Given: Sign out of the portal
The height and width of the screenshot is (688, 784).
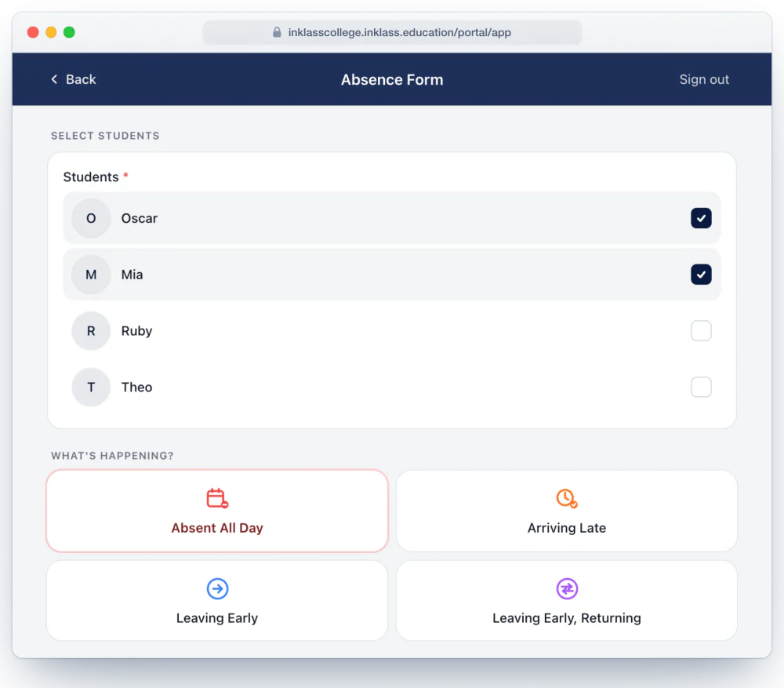Looking at the screenshot, I should pyautogui.click(x=704, y=79).
